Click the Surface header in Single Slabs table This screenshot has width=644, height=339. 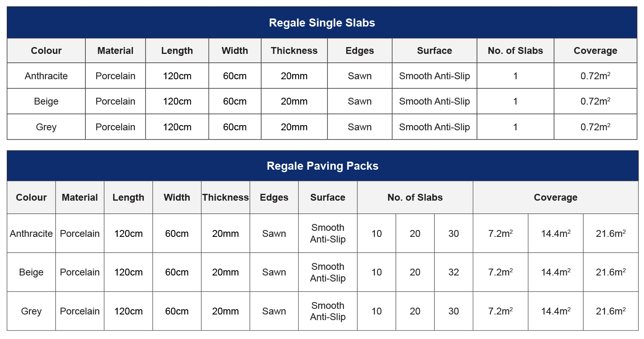434,51
